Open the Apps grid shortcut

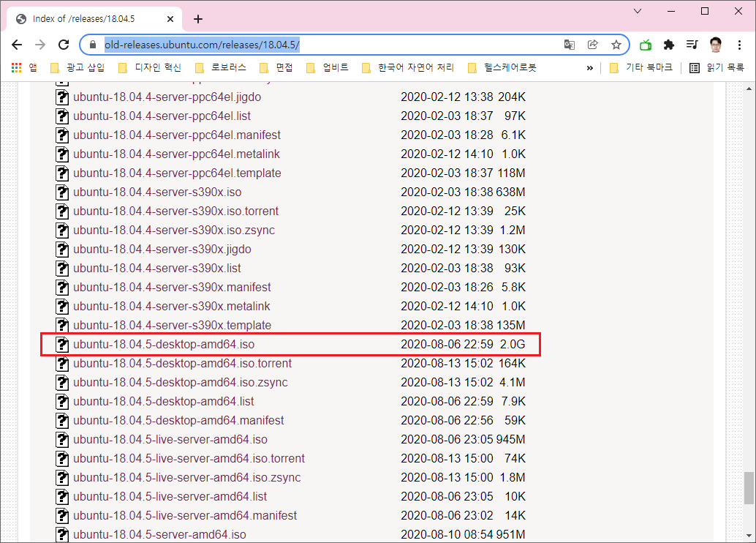pyautogui.click(x=16, y=67)
